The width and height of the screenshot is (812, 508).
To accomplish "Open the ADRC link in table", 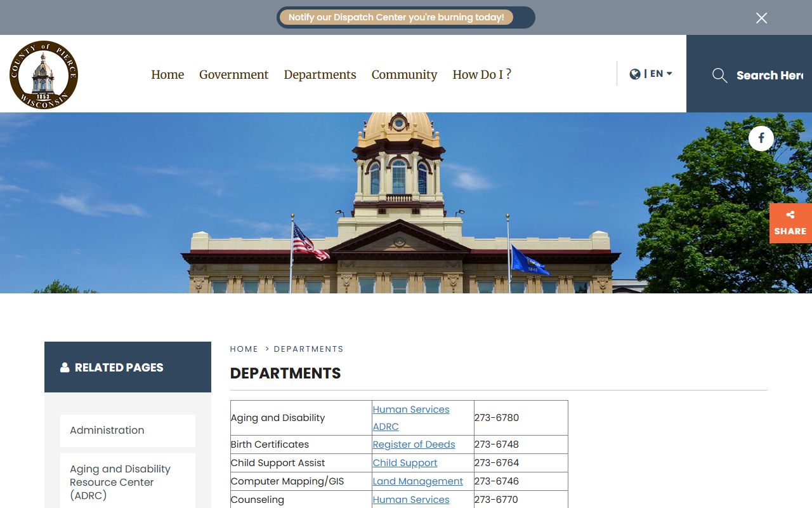I will point(386,427).
